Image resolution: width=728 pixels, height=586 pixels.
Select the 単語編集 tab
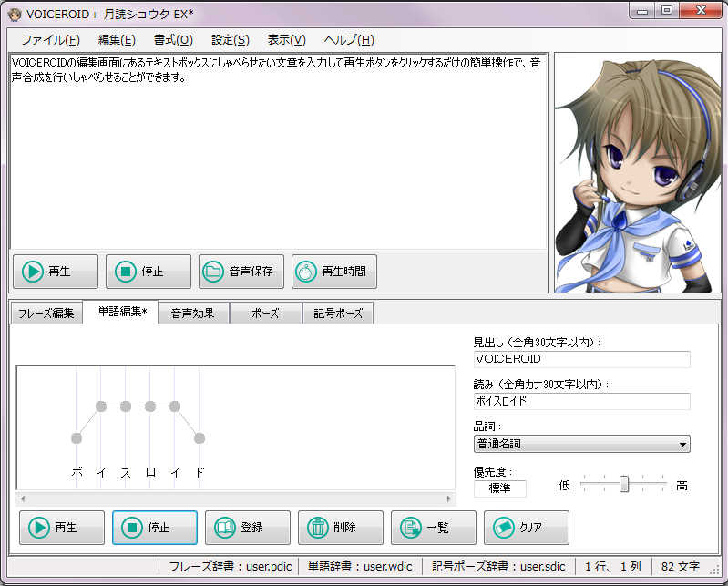pyautogui.click(x=120, y=312)
